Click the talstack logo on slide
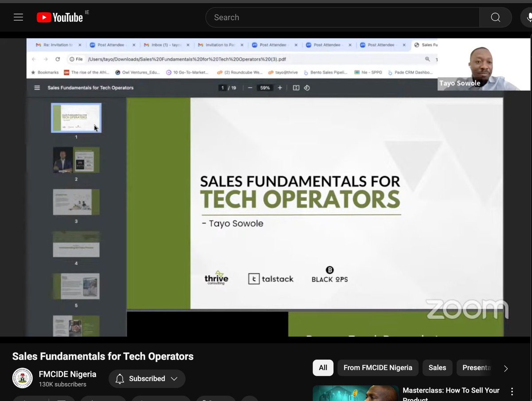532x401 pixels. coord(271,279)
